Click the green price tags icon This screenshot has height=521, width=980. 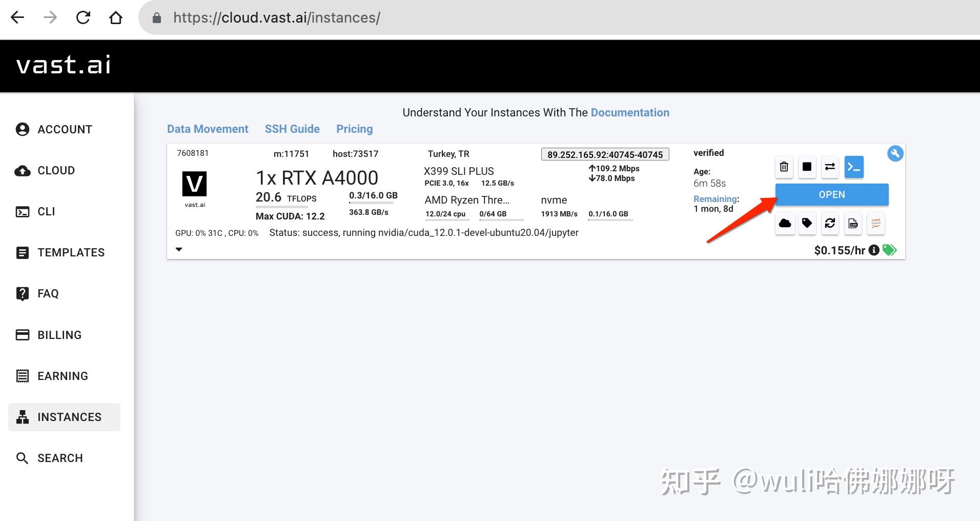click(890, 250)
